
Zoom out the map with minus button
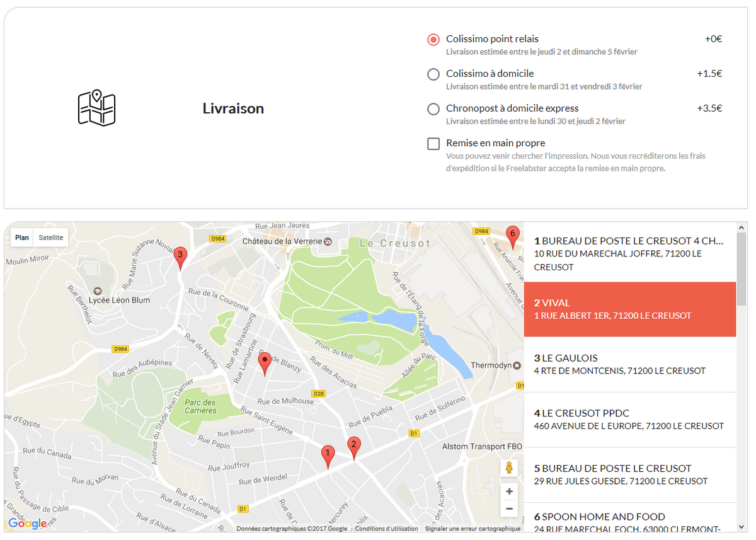point(509,509)
